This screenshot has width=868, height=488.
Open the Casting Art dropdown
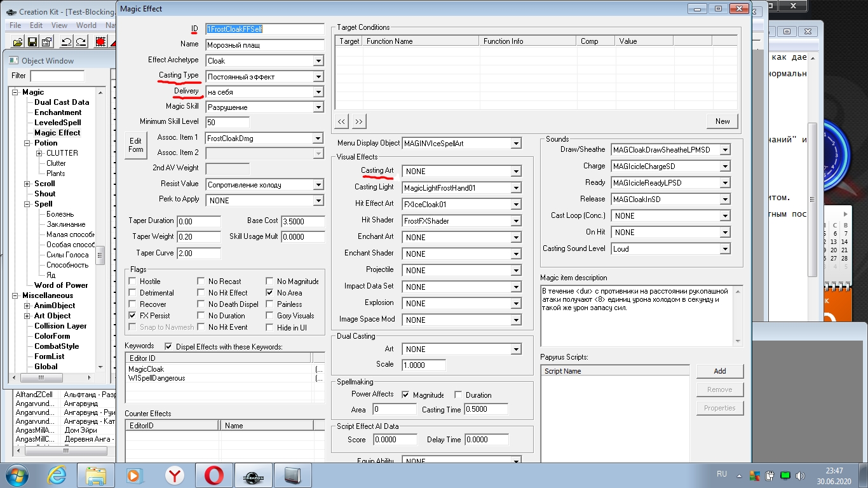[x=515, y=172]
